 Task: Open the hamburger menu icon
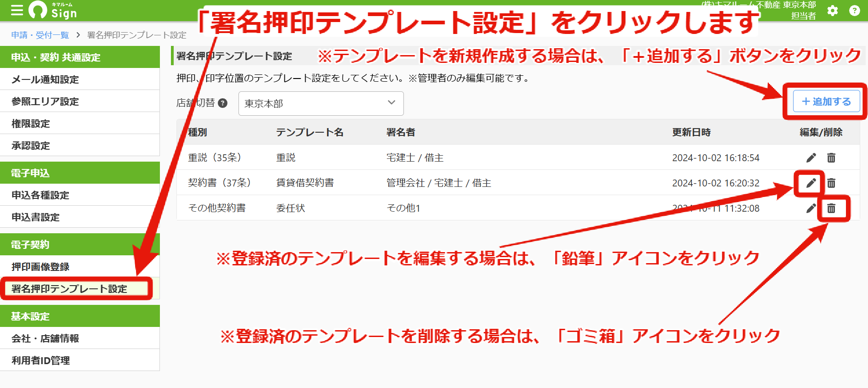(x=17, y=11)
